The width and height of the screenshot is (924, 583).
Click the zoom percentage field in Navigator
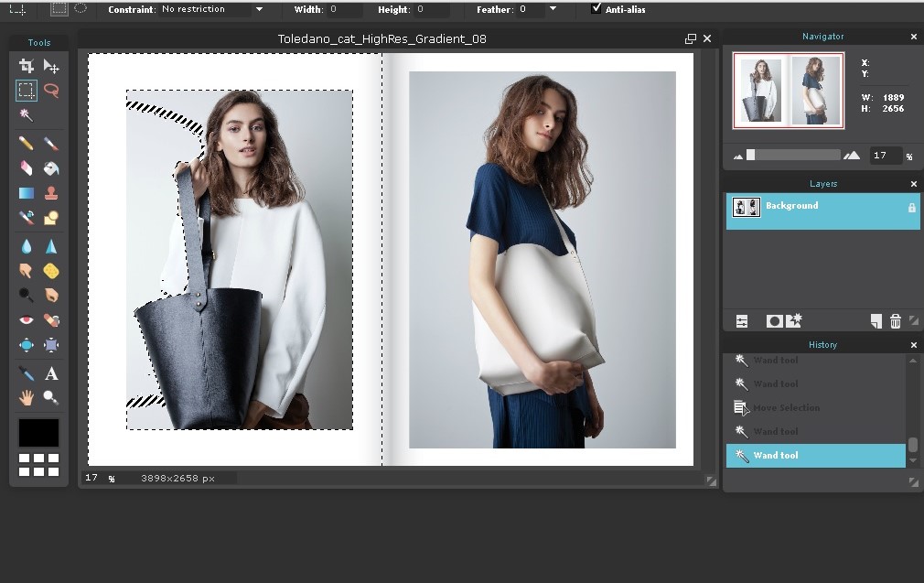[885, 155]
